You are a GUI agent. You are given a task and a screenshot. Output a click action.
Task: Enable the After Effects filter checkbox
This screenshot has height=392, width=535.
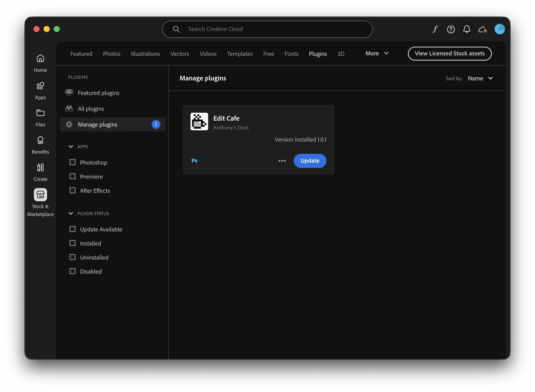(x=72, y=191)
